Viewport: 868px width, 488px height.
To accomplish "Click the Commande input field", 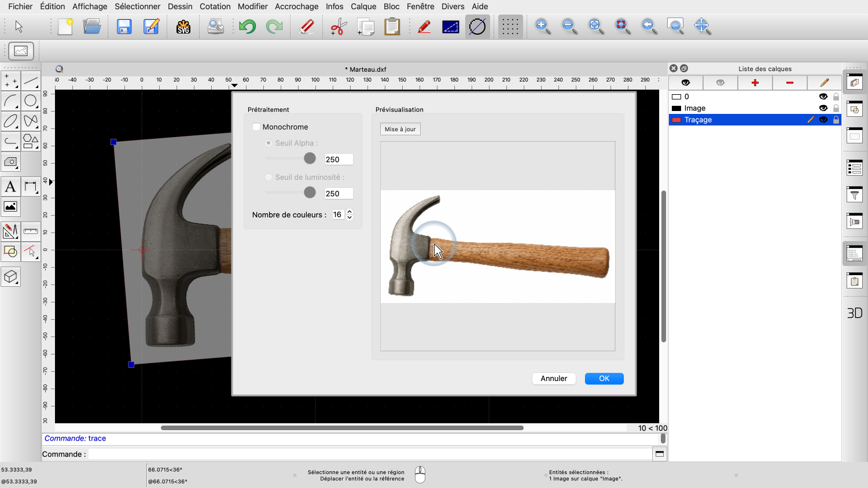I will coord(369,454).
